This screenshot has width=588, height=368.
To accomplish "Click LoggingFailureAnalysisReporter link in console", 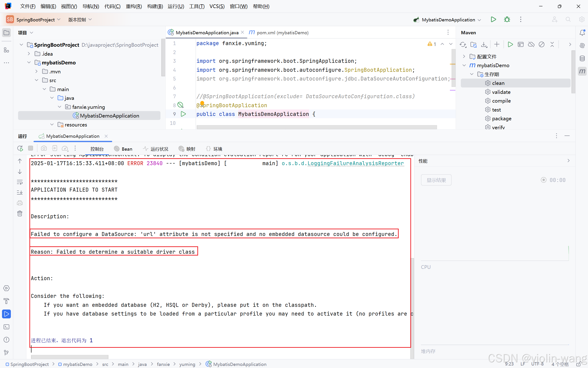I will [x=355, y=163].
